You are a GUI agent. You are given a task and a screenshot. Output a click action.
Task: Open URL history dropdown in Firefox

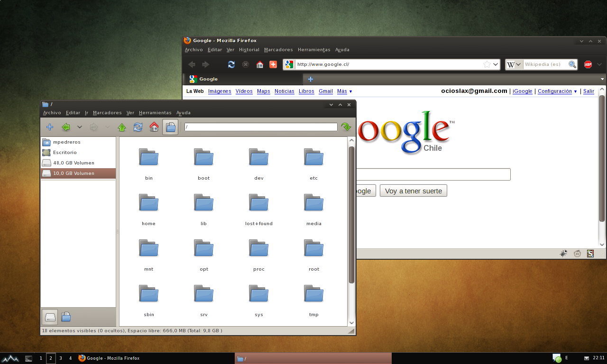point(496,64)
